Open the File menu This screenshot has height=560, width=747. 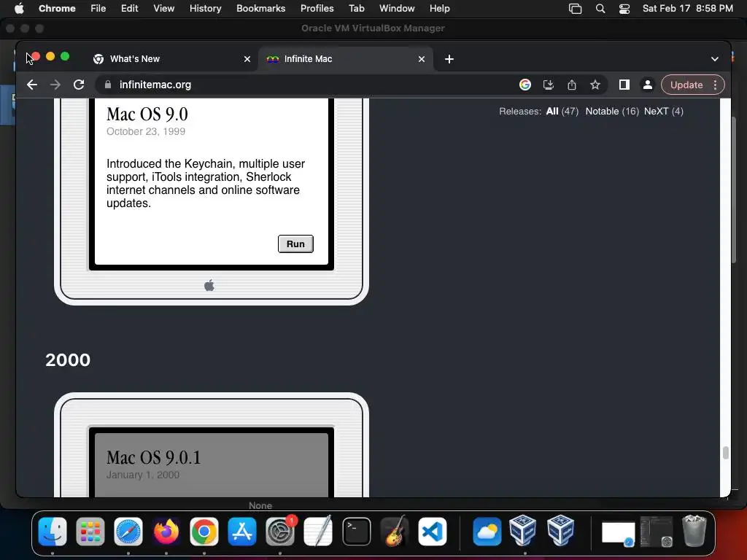coord(98,9)
